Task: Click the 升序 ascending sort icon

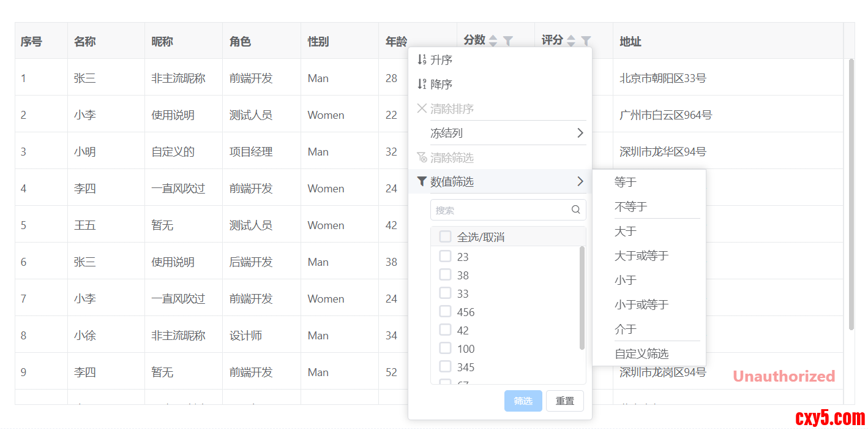Action: 421,60
